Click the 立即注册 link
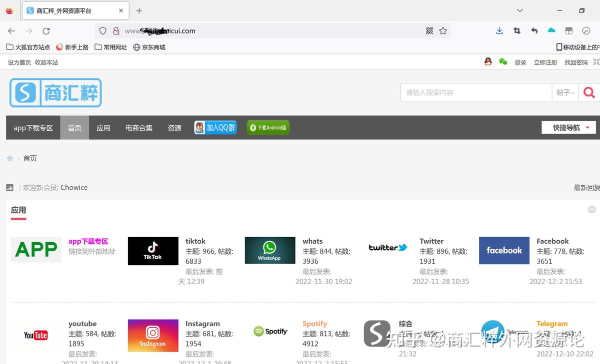Screen dimensions: 600x364 545,62
